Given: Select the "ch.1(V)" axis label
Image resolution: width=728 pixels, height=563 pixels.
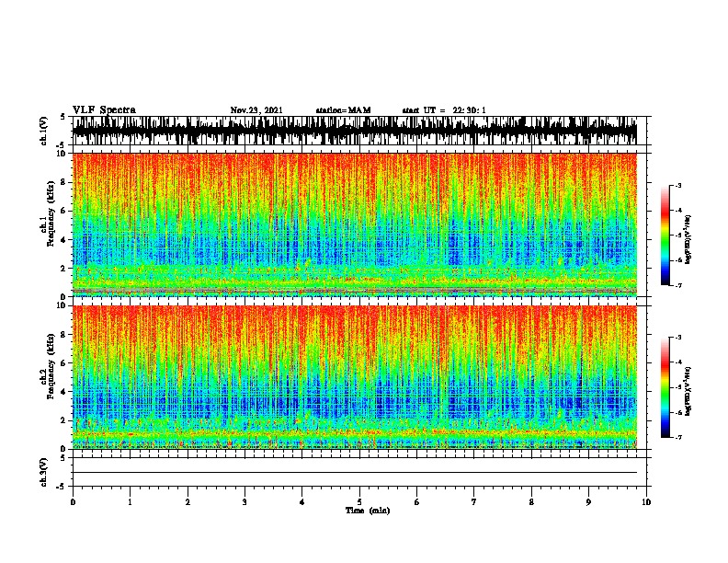Looking at the screenshot, I should pyautogui.click(x=43, y=131).
